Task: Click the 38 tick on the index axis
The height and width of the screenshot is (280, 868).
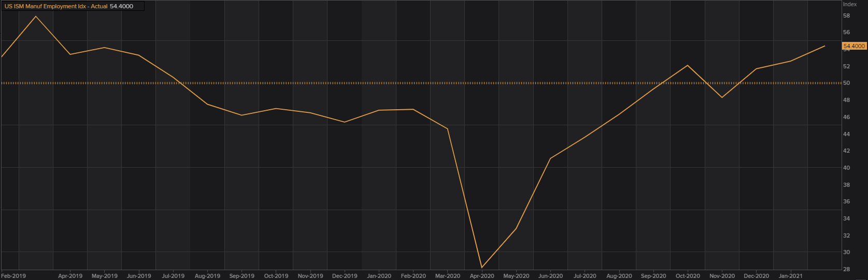Action: point(846,185)
